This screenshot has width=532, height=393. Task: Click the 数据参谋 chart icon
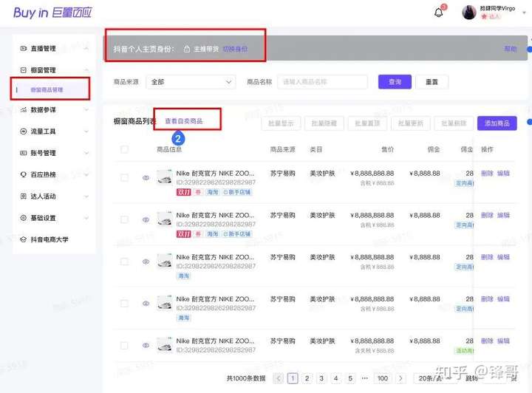(23, 110)
